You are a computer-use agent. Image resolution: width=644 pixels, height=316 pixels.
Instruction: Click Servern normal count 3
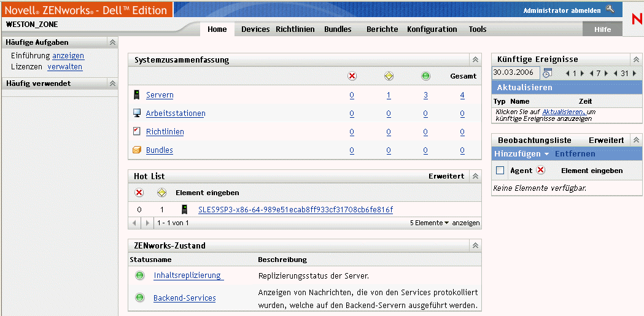(x=425, y=95)
